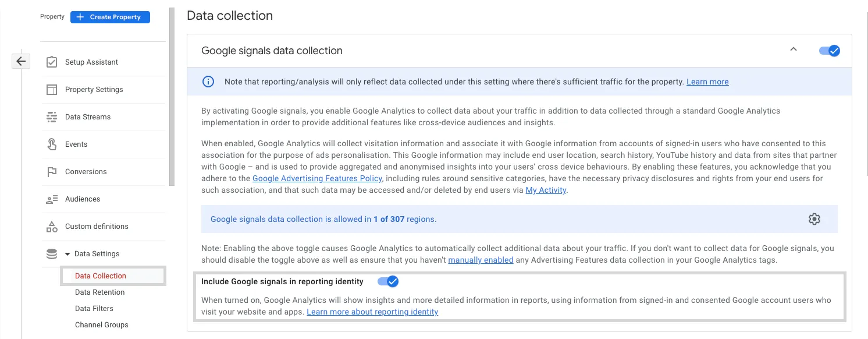Click the sidebar vertical scrollbar
Screen dimensions: 868x339
click(172, 97)
